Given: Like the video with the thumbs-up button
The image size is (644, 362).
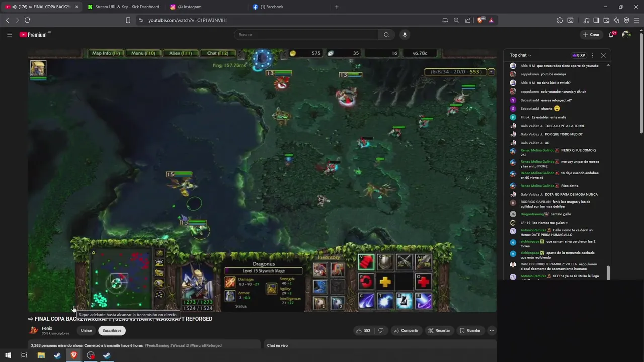Looking at the screenshot, I should pos(363,330).
